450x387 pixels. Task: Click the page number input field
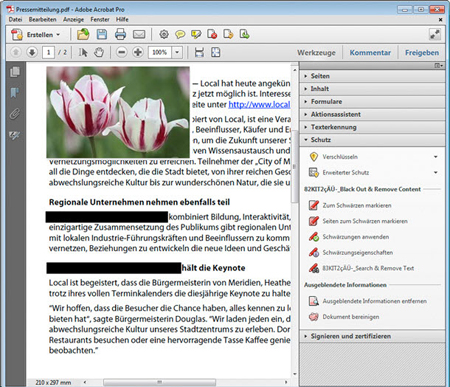click(49, 52)
